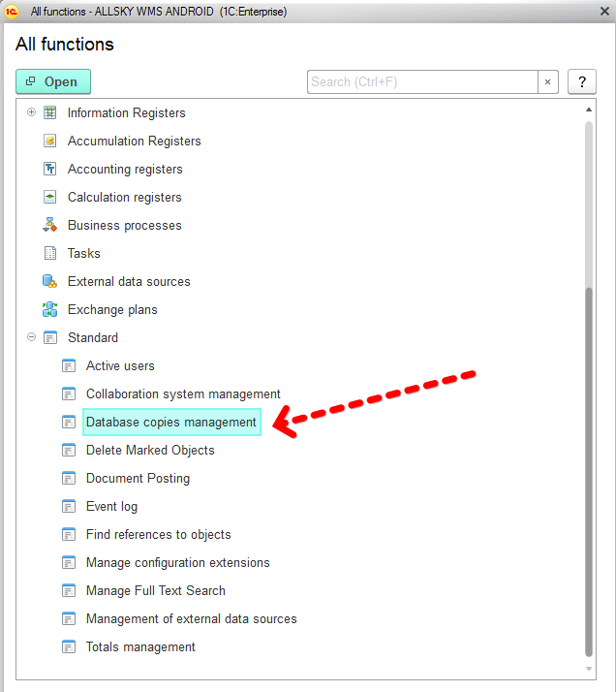Click the Accumulation Registers icon
The height and width of the screenshot is (692, 616).
click(49, 141)
